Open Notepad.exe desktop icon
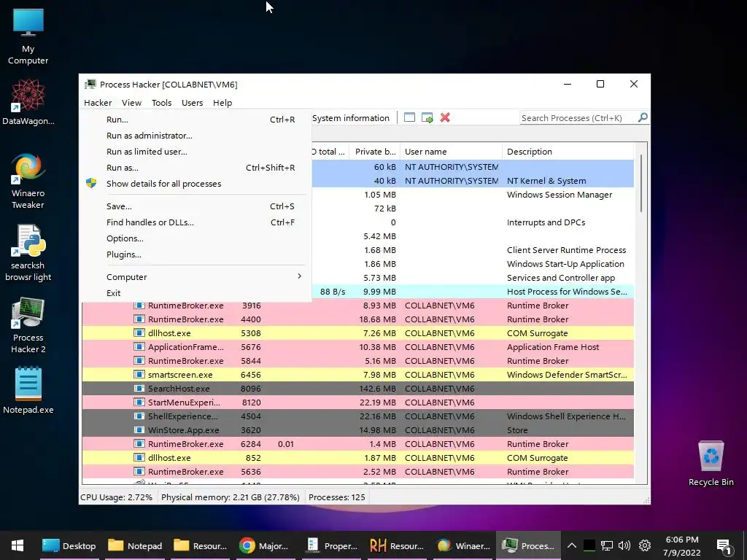Screen dimensions: 747x560 point(28,391)
